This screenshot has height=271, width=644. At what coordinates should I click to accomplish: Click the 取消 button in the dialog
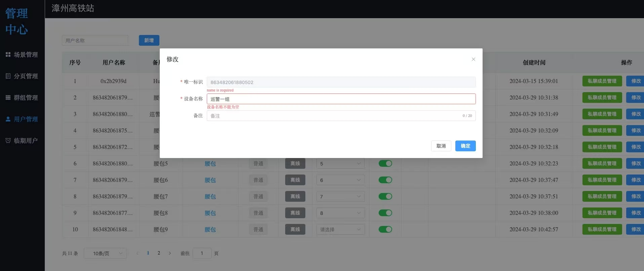point(441,146)
